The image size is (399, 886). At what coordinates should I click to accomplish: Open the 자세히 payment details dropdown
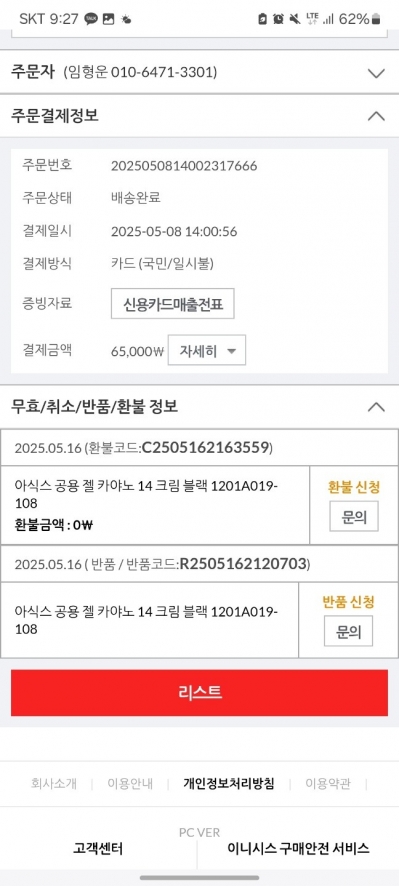[207, 350]
